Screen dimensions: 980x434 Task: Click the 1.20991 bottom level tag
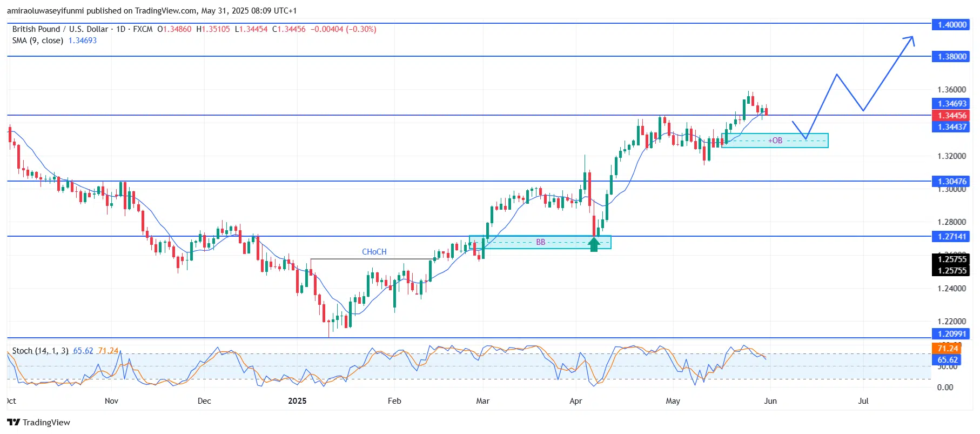[x=952, y=334]
